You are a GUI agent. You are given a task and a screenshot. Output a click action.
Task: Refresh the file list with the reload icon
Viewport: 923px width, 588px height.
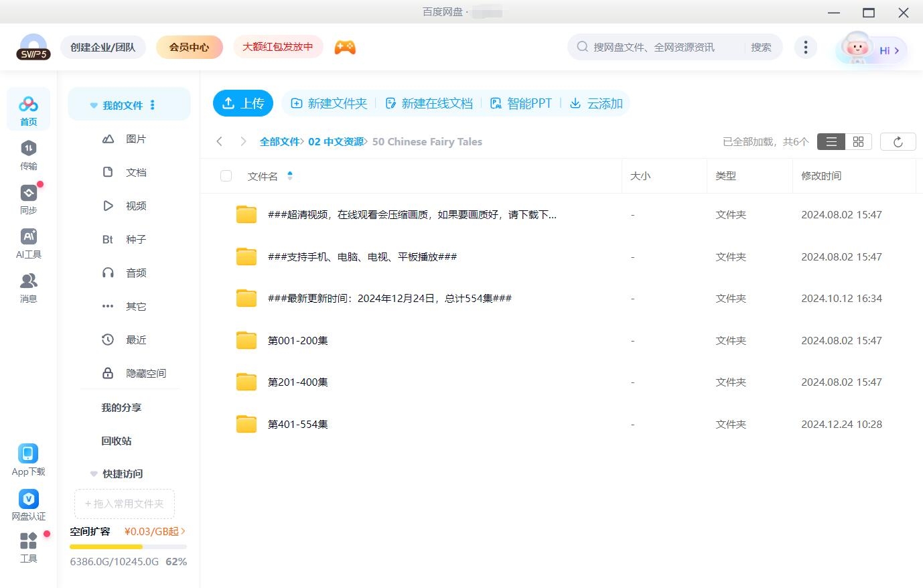click(x=898, y=141)
